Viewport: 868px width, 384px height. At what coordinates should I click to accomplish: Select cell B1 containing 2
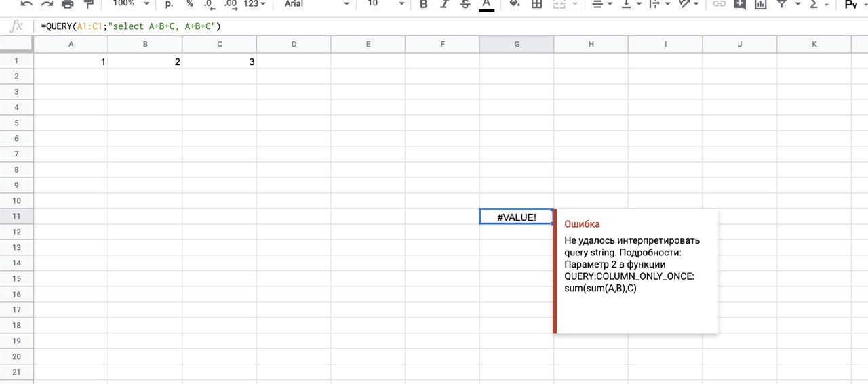point(145,61)
